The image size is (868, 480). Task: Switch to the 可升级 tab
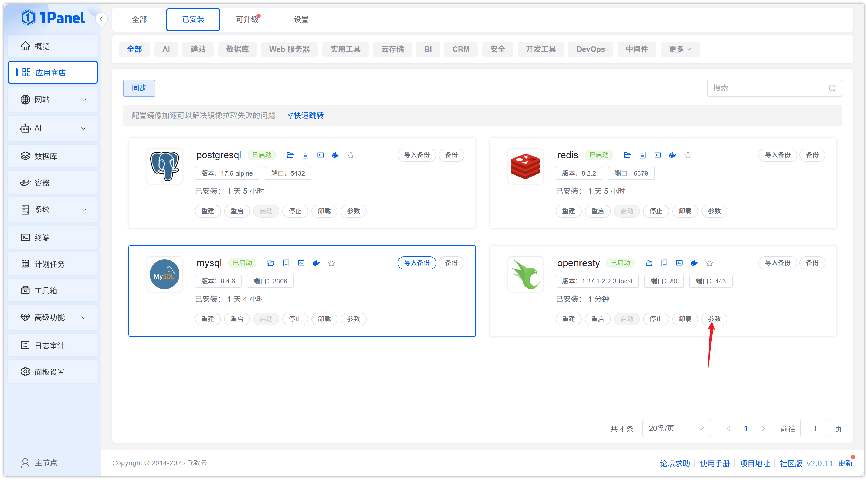(247, 19)
